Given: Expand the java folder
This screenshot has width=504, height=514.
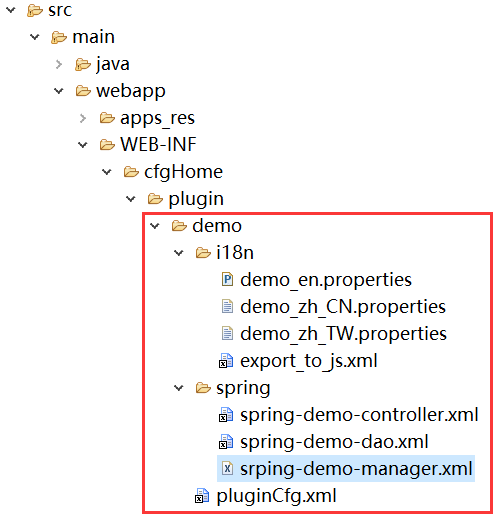Looking at the screenshot, I should (x=59, y=64).
